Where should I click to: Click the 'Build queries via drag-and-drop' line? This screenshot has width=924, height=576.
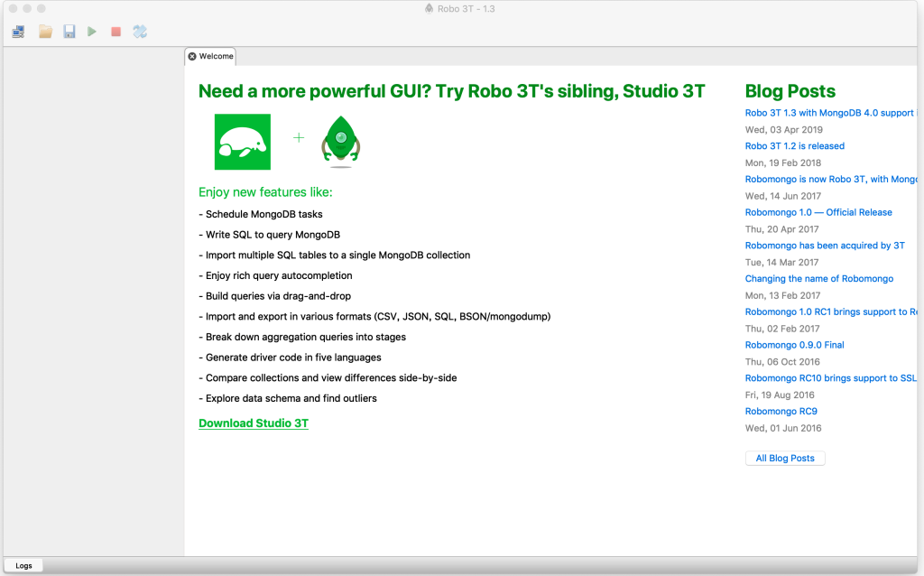pyautogui.click(x=274, y=296)
